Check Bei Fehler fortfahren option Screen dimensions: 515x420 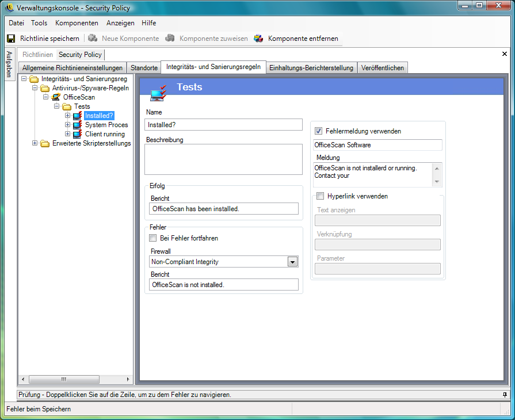click(x=152, y=238)
